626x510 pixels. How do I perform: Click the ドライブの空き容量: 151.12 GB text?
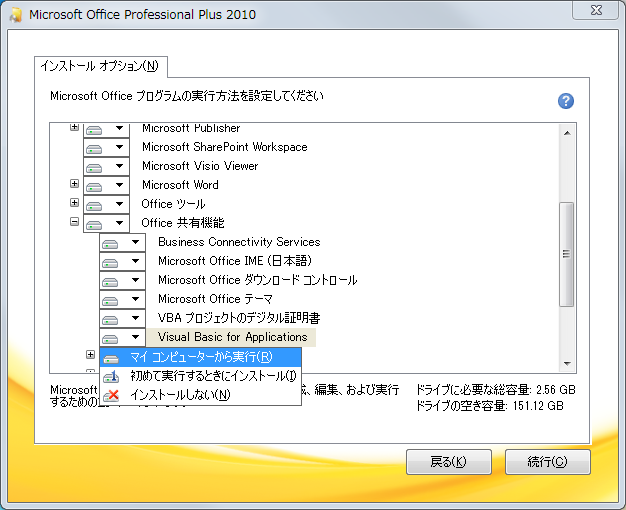pos(490,406)
